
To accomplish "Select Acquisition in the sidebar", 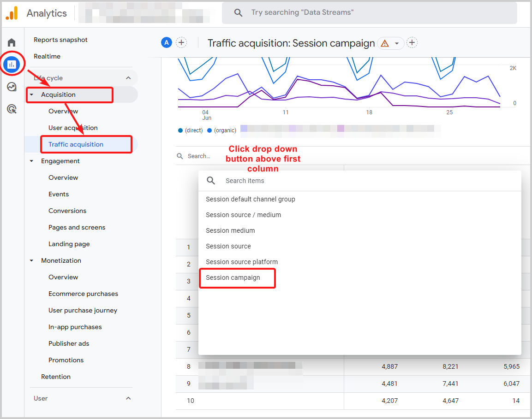I will click(58, 94).
